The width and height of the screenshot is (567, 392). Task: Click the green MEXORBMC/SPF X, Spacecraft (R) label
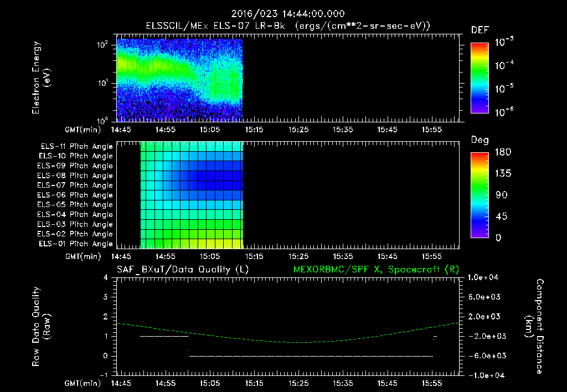tap(376, 270)
